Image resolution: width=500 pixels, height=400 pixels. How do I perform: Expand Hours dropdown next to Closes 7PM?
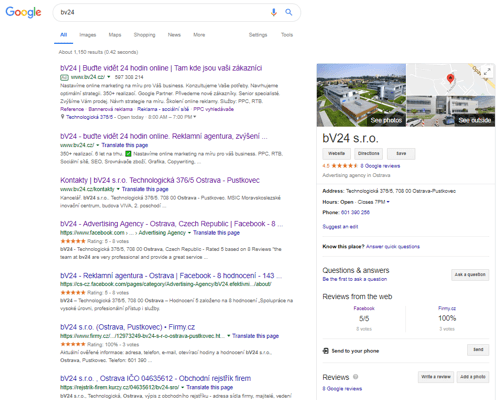coord(388,202)
